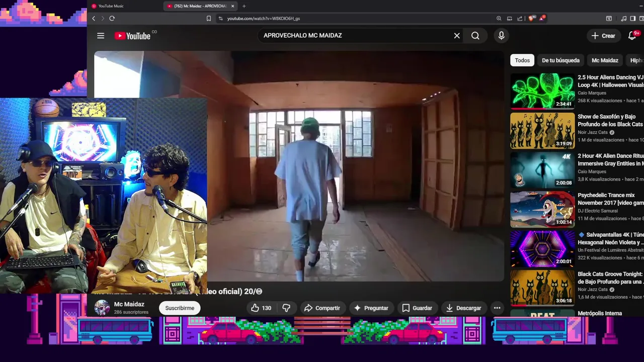Click the Compartir share button
Viewport: 644px width, 362px height.
click(x=322, y=308)
